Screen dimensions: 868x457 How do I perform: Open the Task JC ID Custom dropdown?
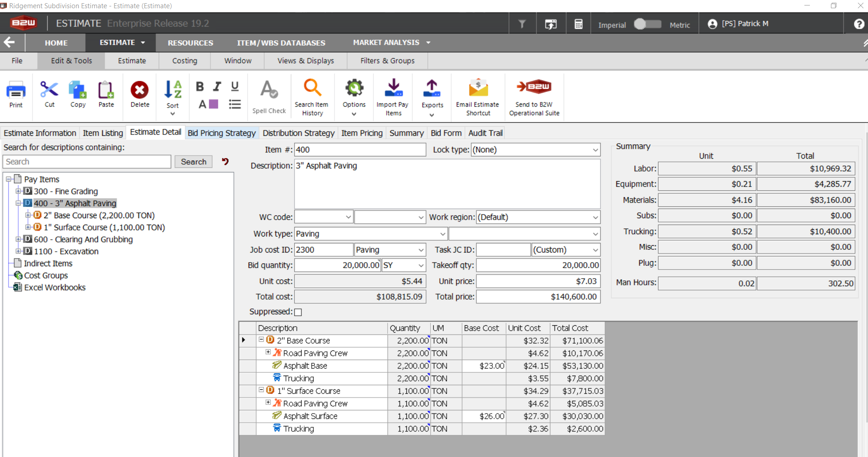595,250
